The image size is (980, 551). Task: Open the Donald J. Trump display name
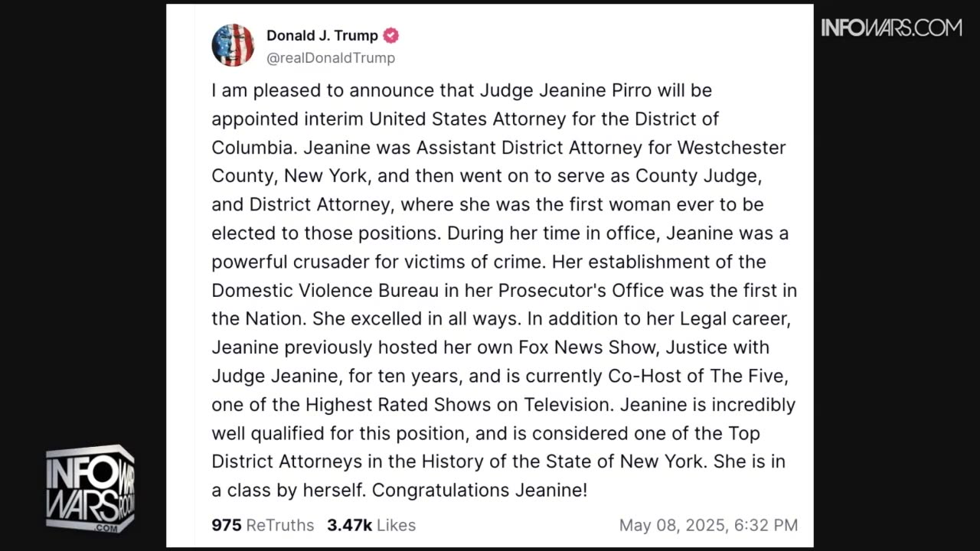(322, 35)
